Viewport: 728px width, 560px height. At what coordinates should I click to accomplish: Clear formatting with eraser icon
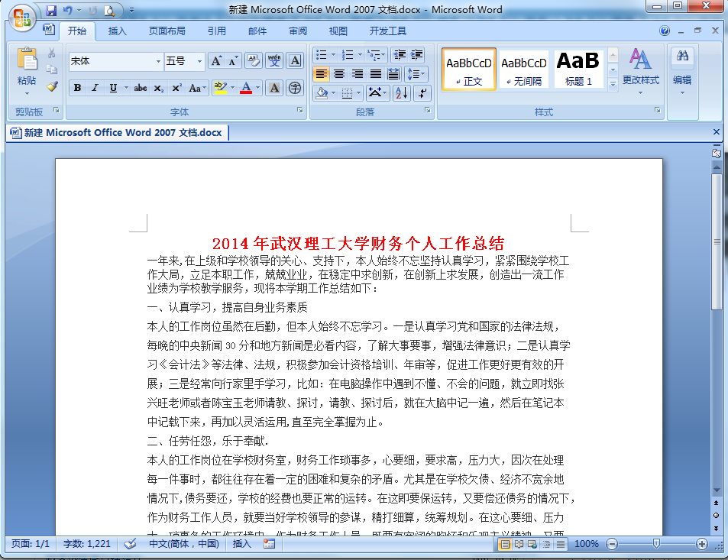[x=253, y=61]
